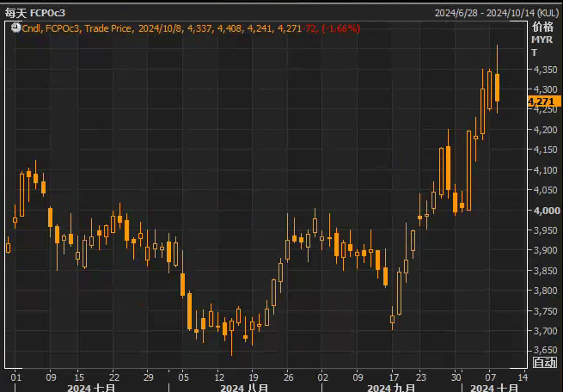Click the 2024 七月 month label

(91, 388)
